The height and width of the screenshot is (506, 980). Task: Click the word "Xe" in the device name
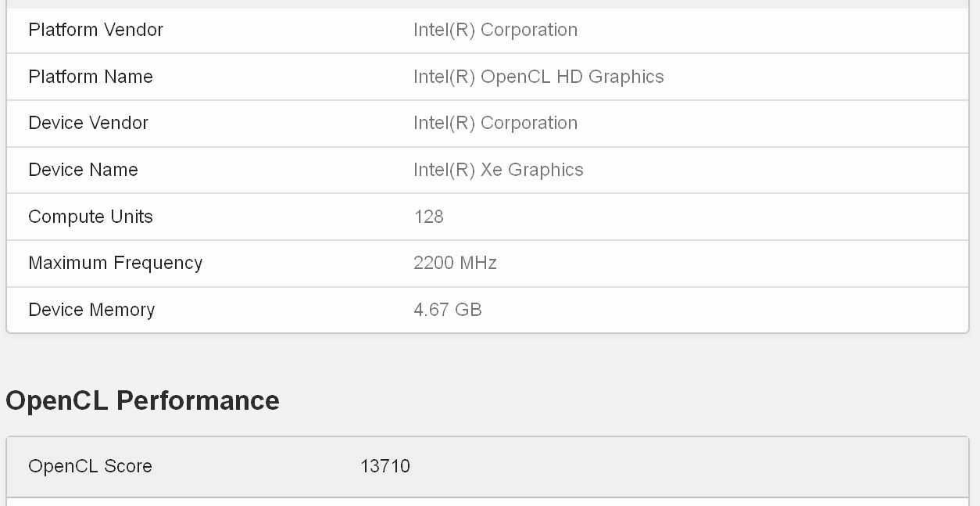(492, 170)
